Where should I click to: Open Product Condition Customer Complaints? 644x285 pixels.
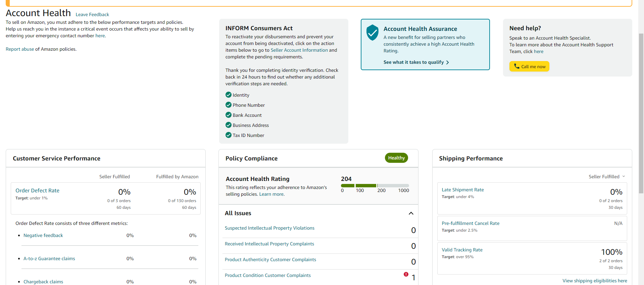(268, 275)
